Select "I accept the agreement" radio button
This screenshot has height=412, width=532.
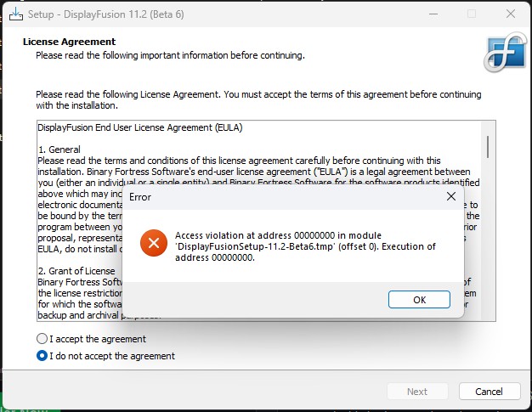pyautogui.click(x=42, y=339)
